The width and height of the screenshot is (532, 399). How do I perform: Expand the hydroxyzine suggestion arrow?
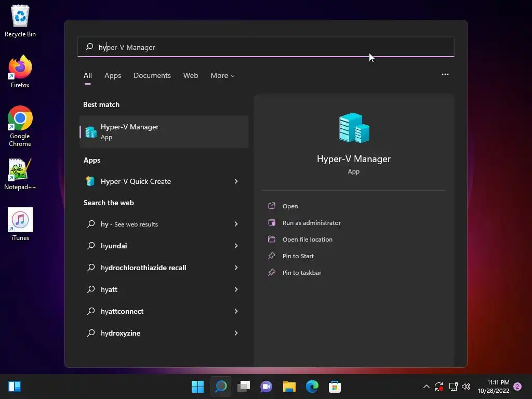pyautogui.click(x=236, y=333)
